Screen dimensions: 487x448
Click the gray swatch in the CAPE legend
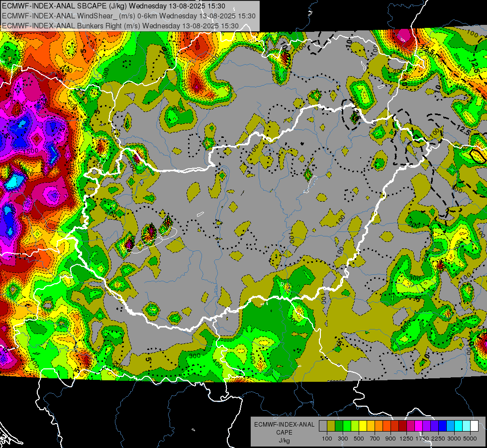[323, 426]
